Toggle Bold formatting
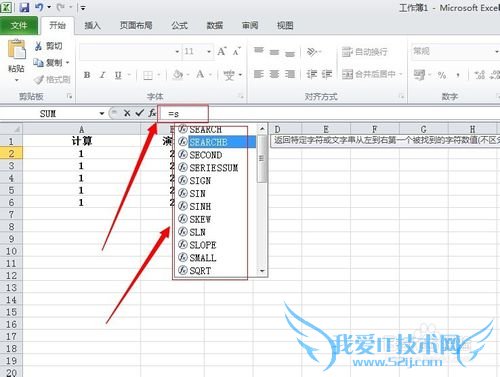The image size is (500, 377). coord(87,75)
